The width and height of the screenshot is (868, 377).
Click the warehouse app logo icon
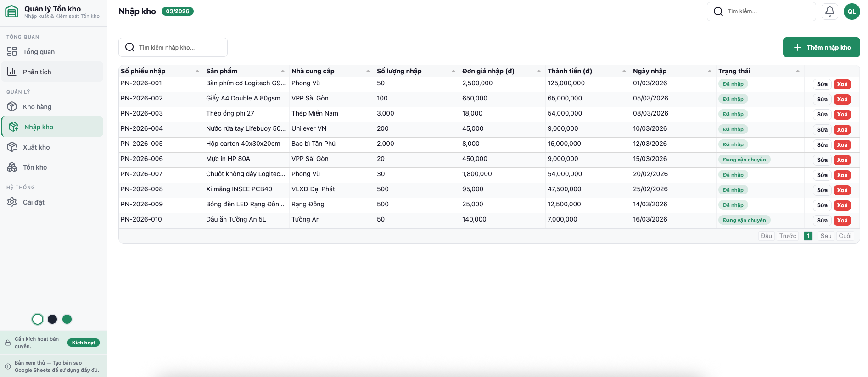(x=12, y=11)
